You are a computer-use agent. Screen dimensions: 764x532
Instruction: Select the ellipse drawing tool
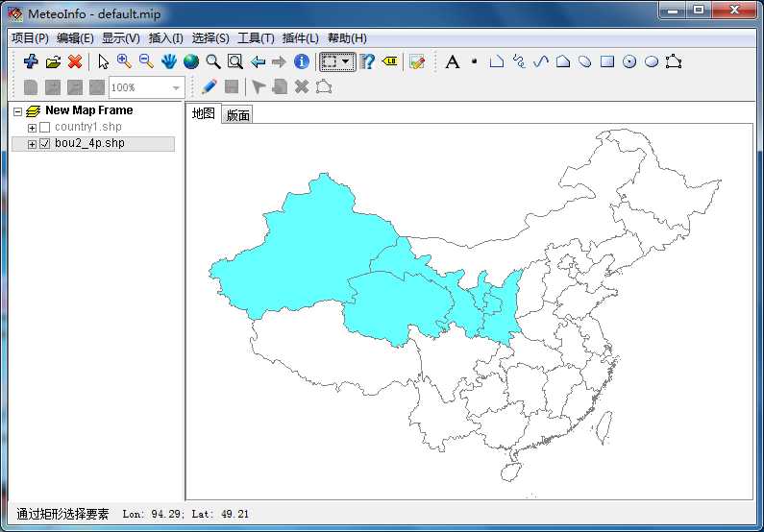click(x=652, y=61)
